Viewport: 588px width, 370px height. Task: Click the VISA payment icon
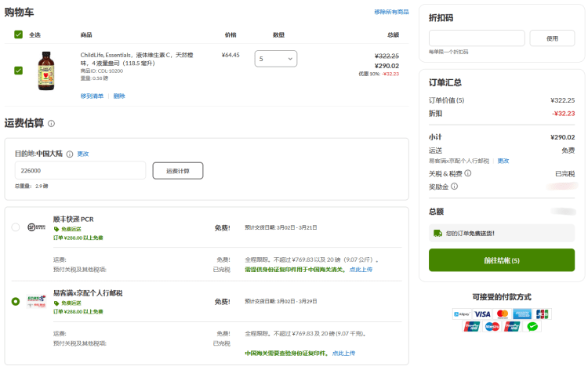482,314
